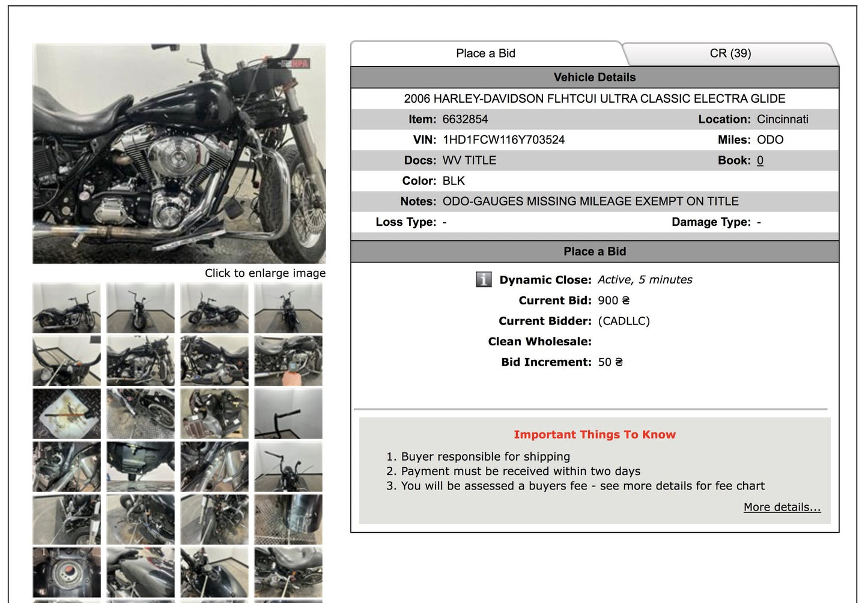
Task: Open the More details... link
Action: 782,507
